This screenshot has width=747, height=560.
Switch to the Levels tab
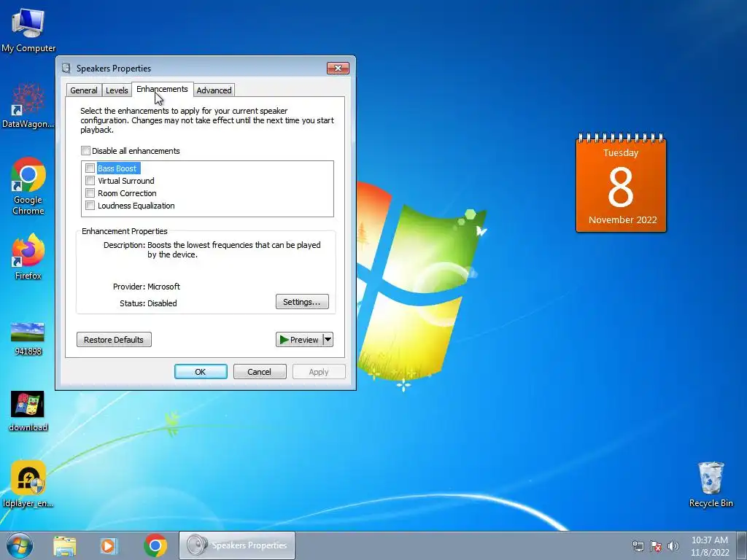click(117, 90)
